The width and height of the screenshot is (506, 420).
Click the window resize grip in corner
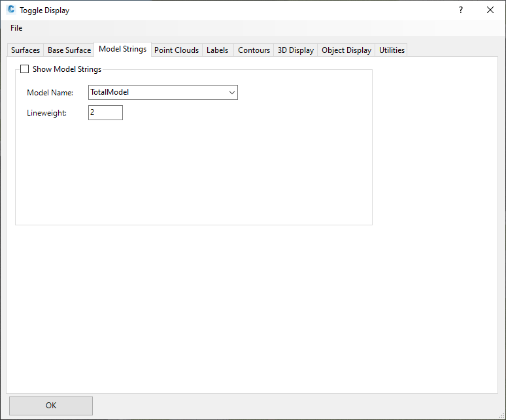[501, 415]
